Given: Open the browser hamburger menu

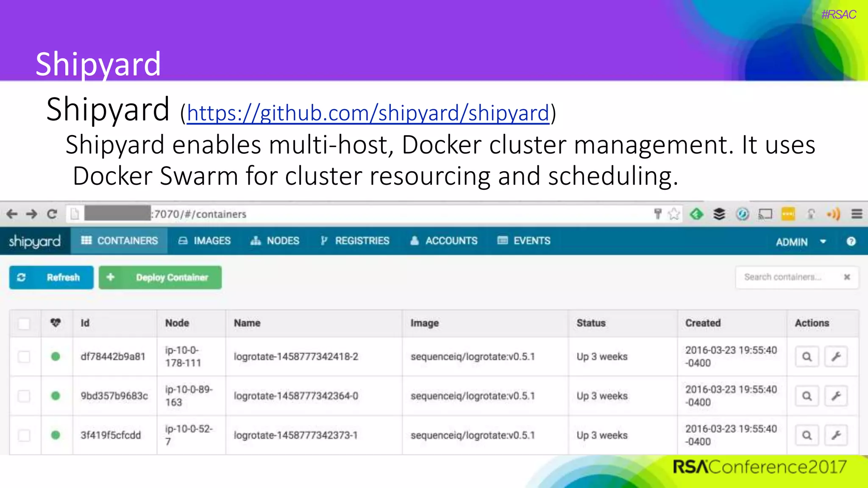Looking at the screenshot, I should 857,214.
